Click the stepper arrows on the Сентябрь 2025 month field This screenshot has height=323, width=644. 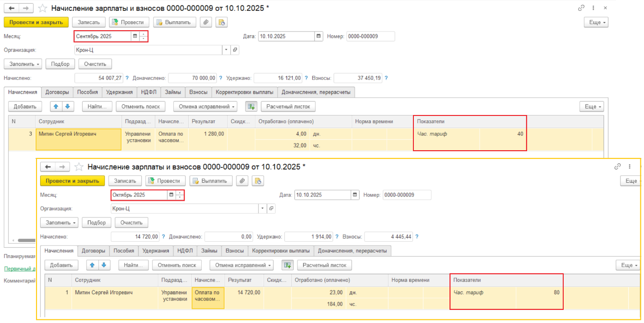click(x=144, y=37)
